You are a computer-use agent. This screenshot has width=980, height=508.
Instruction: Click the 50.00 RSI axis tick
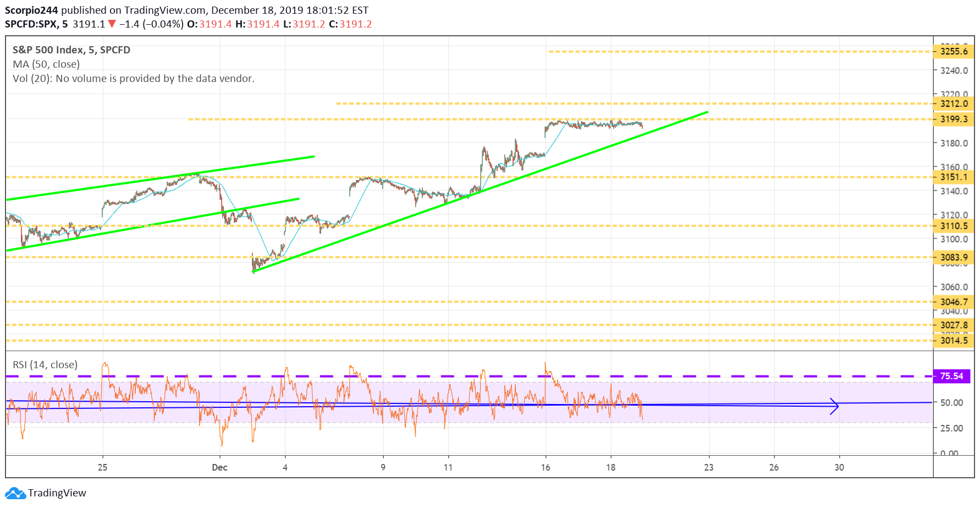point(952,403)
